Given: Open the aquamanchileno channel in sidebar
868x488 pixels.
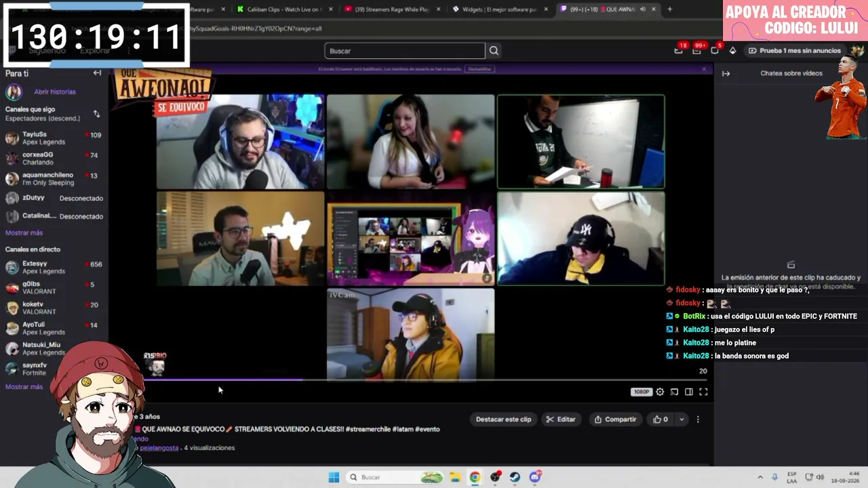Looking at the screenshot, I should 54,179.
